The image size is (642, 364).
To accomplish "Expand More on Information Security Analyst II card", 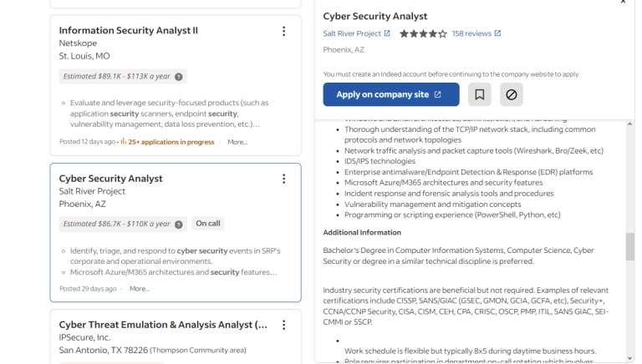I will pos(237,142).
